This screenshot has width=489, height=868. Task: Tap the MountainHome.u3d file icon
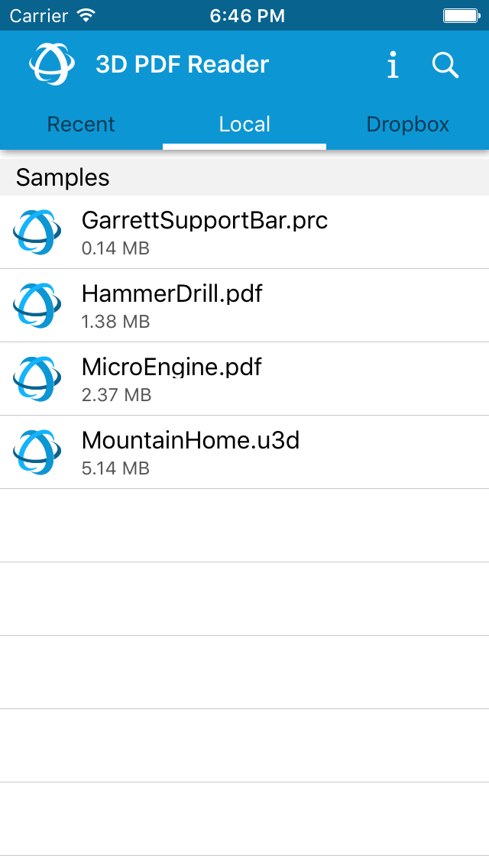point(37,452)
